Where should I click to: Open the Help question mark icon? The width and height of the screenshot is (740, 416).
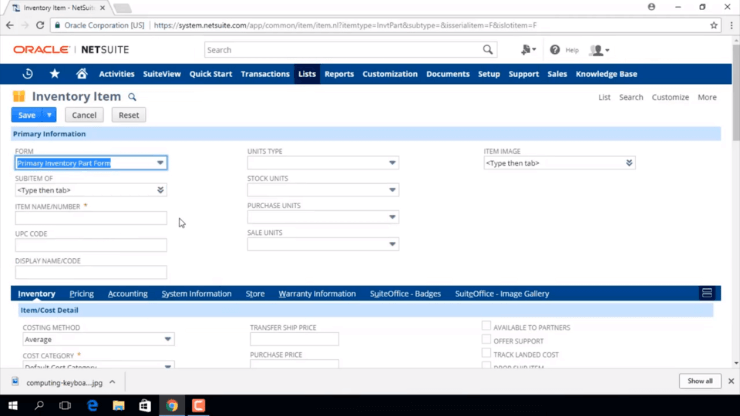tap(555, 50)
